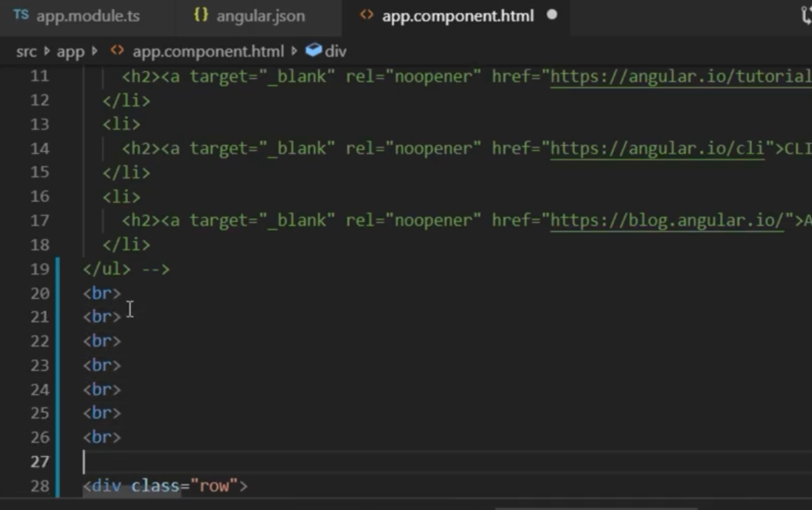Click the braces JSON icon on angular.json tab
Screen dimensions: 812x510
coord(201,15)
